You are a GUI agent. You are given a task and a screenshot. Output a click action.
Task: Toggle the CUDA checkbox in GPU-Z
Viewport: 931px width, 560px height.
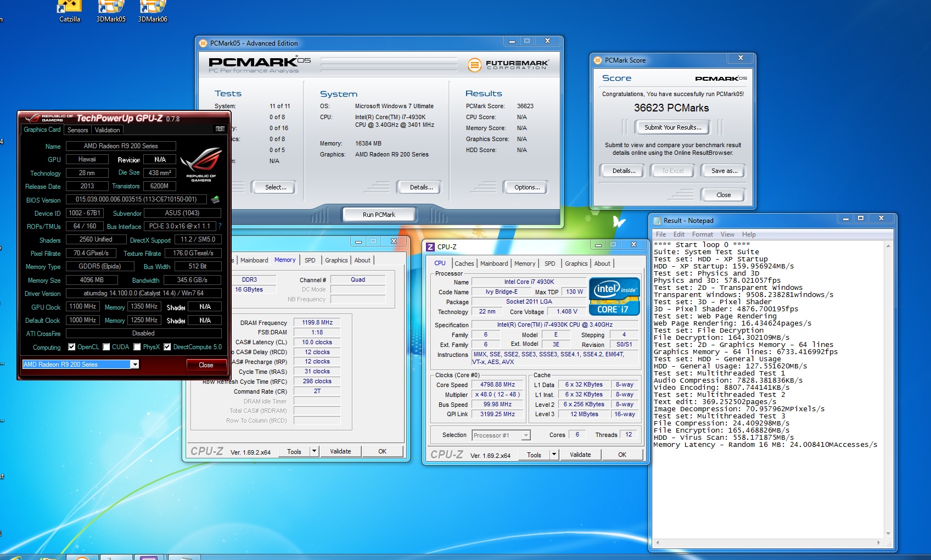tap(106, 347)
